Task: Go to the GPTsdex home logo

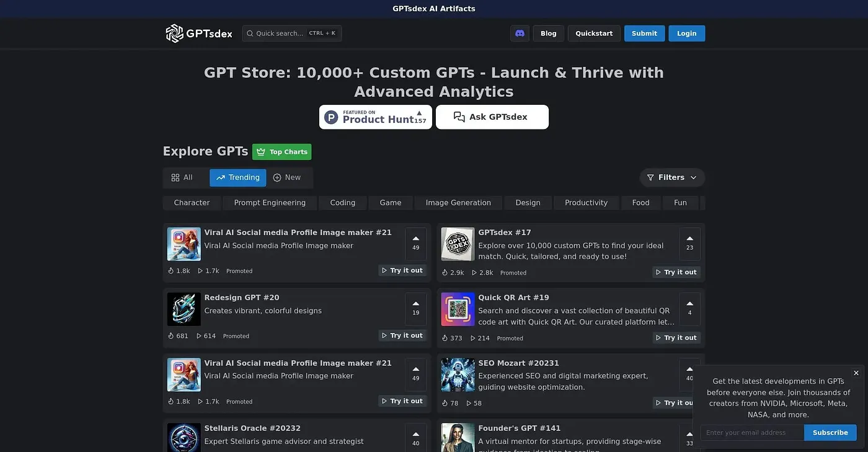Action: 199,33
